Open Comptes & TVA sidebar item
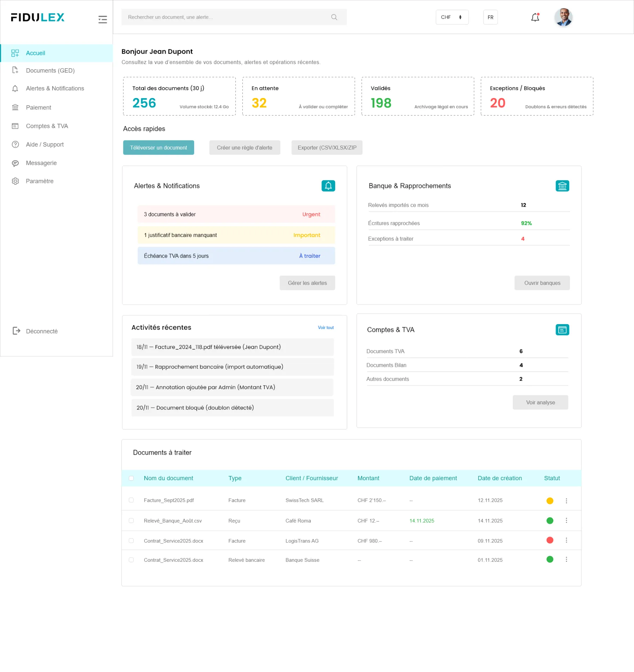634x672 pixels. [47, 126]
